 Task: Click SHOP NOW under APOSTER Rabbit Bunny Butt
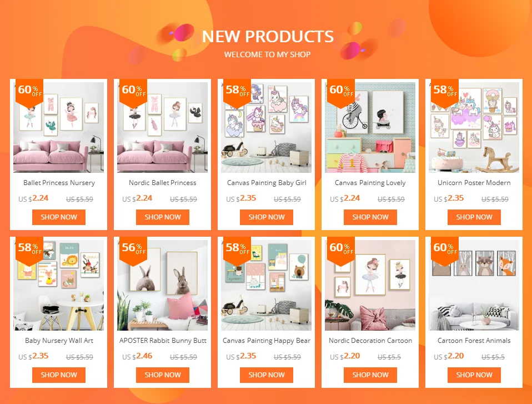tap(163, 375)
